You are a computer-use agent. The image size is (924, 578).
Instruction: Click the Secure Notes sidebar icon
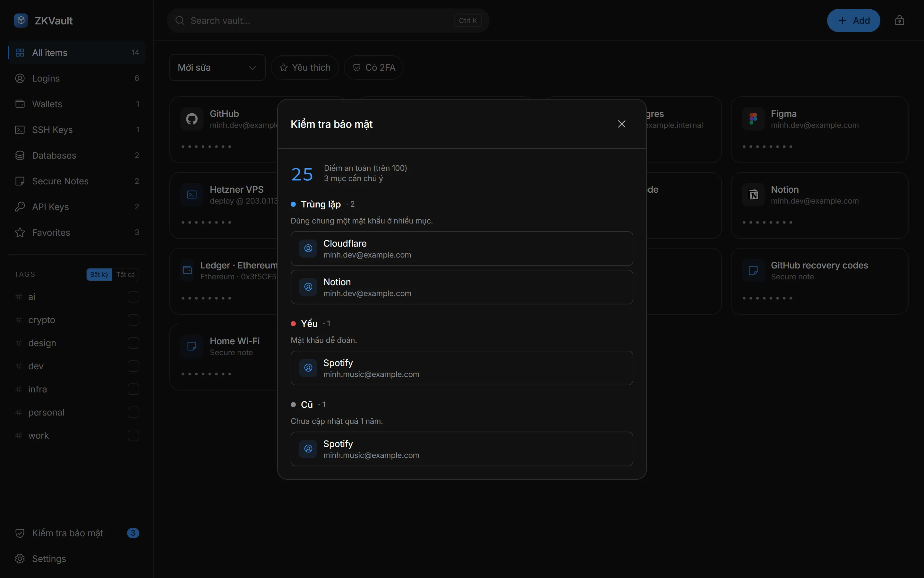pos(20,181)
